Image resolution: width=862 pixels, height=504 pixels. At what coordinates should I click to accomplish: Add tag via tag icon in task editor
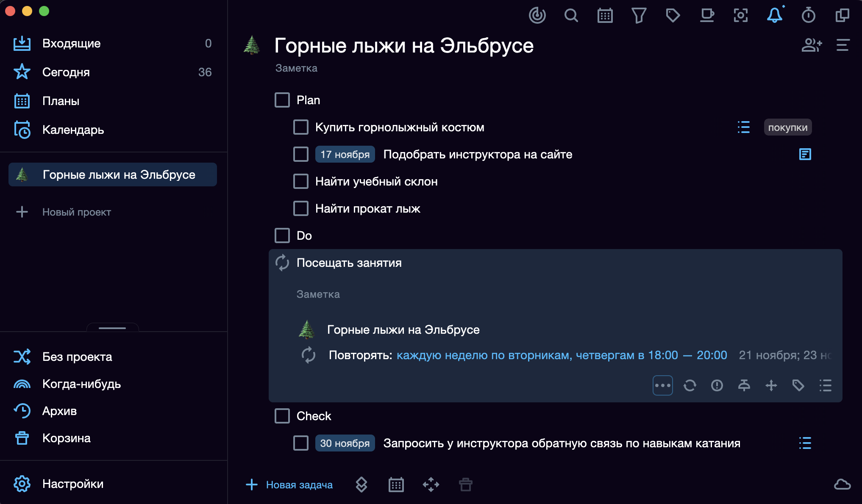pos(798,385)
